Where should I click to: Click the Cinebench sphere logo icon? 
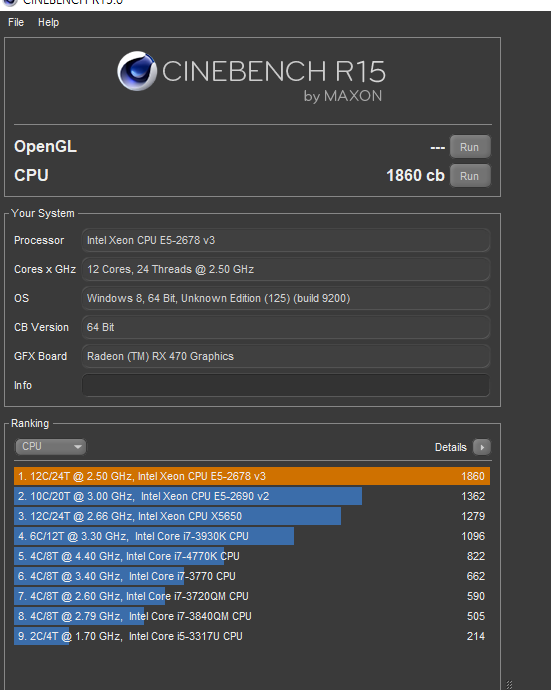click(137, 71)
